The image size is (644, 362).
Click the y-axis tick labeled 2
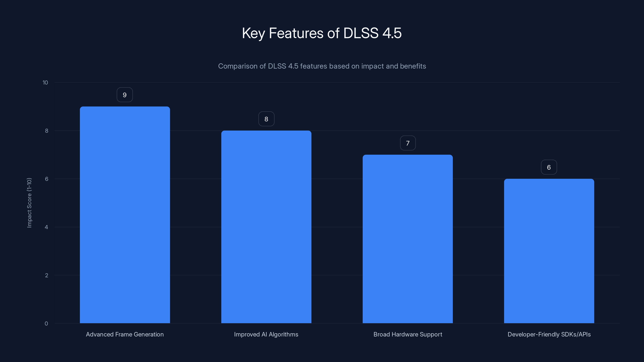(46, 275)
